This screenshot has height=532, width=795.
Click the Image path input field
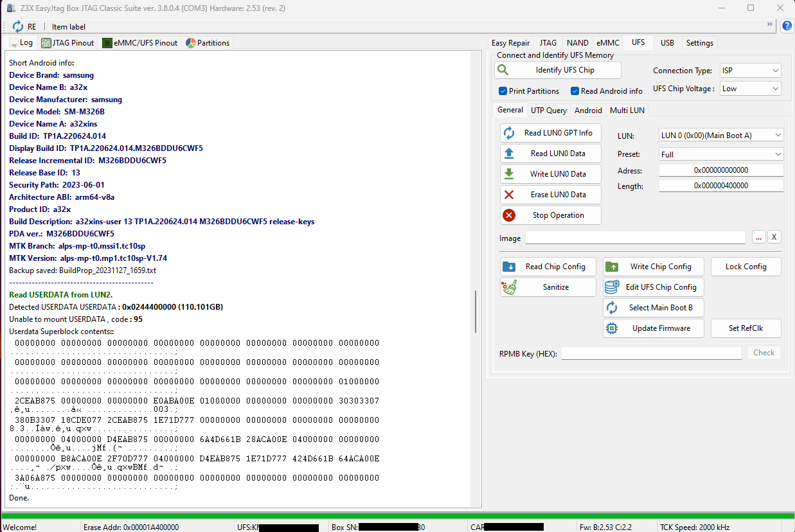636,238
